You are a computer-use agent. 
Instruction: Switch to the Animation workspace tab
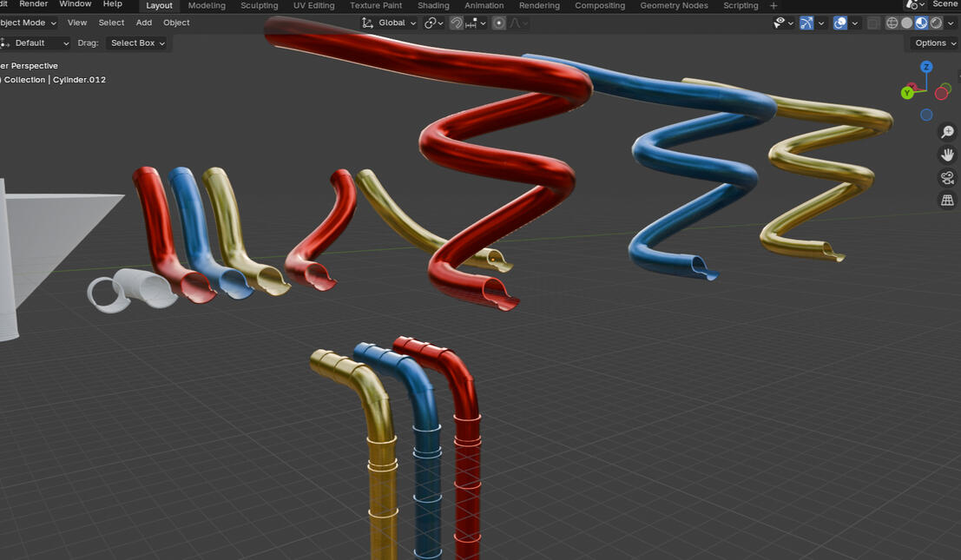click(484, 5)
